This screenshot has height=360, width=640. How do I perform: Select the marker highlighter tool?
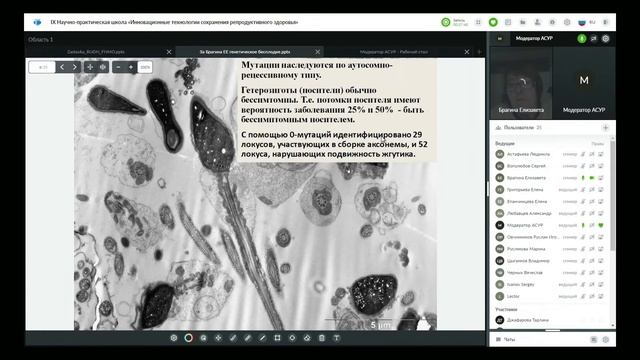(x=248, y=338)
